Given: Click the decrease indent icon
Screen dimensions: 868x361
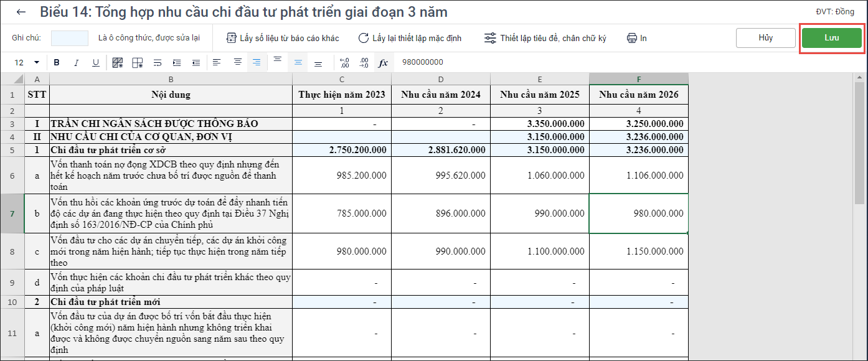Looking at the screenshot, I should coord(196,62).
